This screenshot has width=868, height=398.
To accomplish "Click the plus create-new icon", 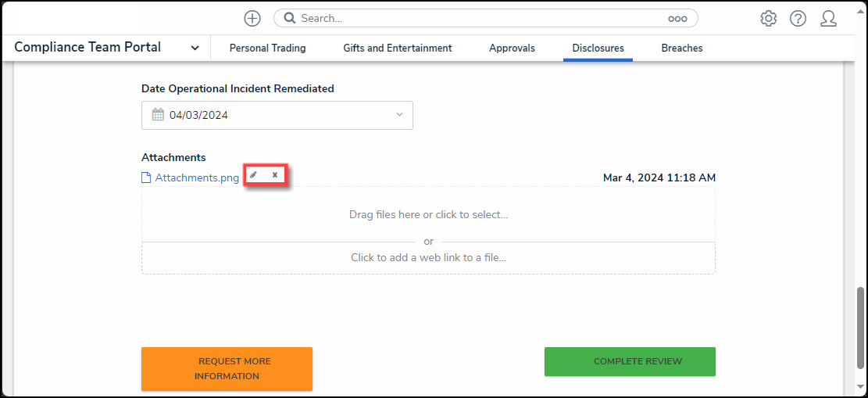I will point(252,18).
